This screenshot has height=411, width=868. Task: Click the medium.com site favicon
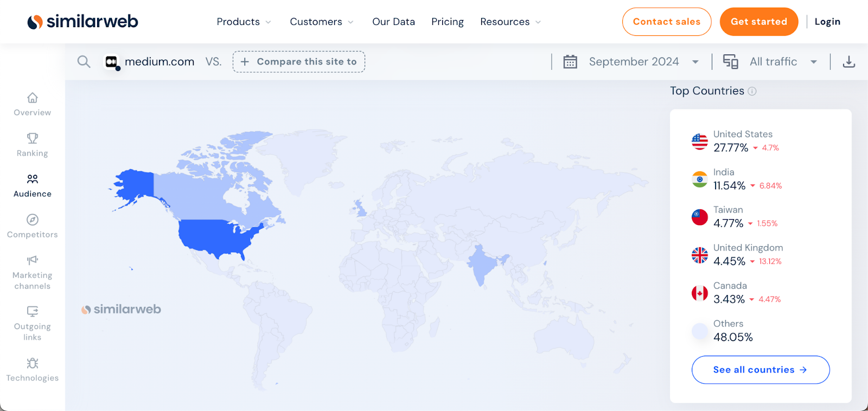click(x=112, y=62)
